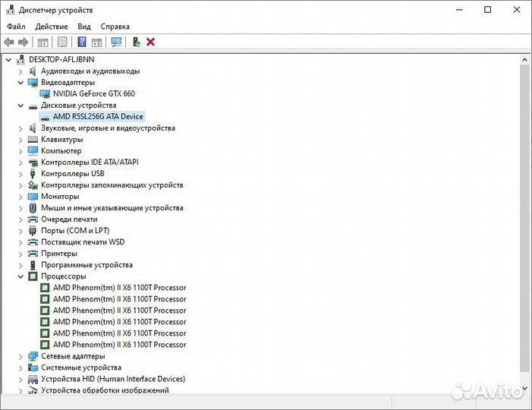Screen dimensions: 532x410
Task: Toggle the console tree toolbar icon
Action: [x=42, y=43]
